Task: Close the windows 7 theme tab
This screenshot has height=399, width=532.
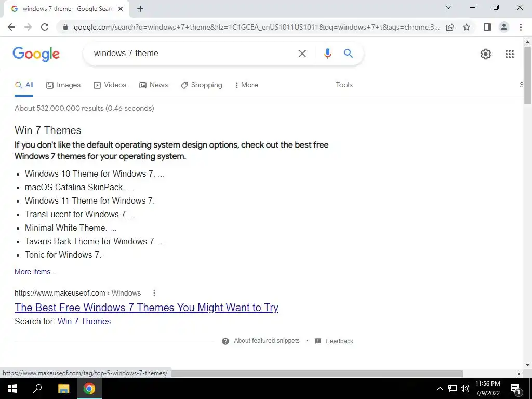Action: (x=121, y=9)
